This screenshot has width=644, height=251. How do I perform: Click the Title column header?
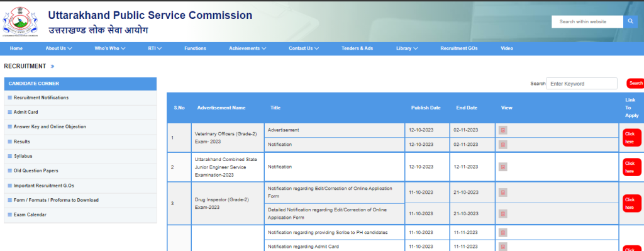click(275, 108)
